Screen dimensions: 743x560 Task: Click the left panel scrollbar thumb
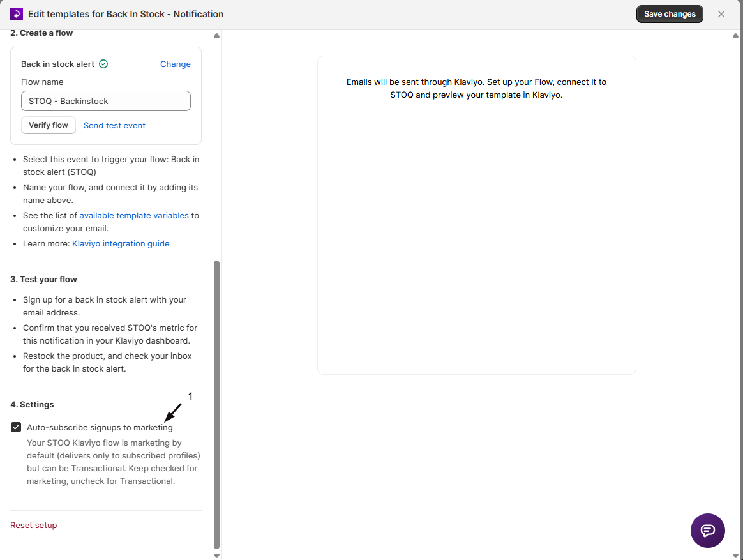(x=216, y=404)
